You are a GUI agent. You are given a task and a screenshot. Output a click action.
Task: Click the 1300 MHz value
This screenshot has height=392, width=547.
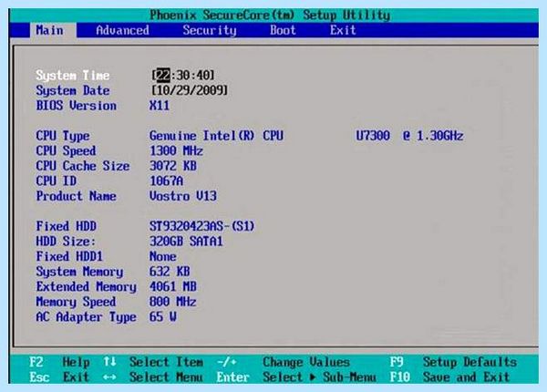176,150
